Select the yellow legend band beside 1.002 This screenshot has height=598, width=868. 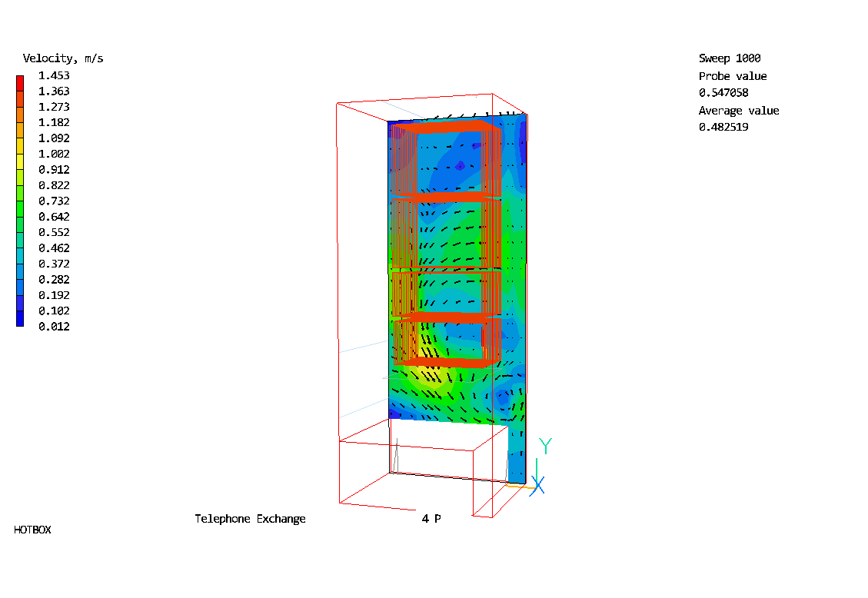point(20,154)
